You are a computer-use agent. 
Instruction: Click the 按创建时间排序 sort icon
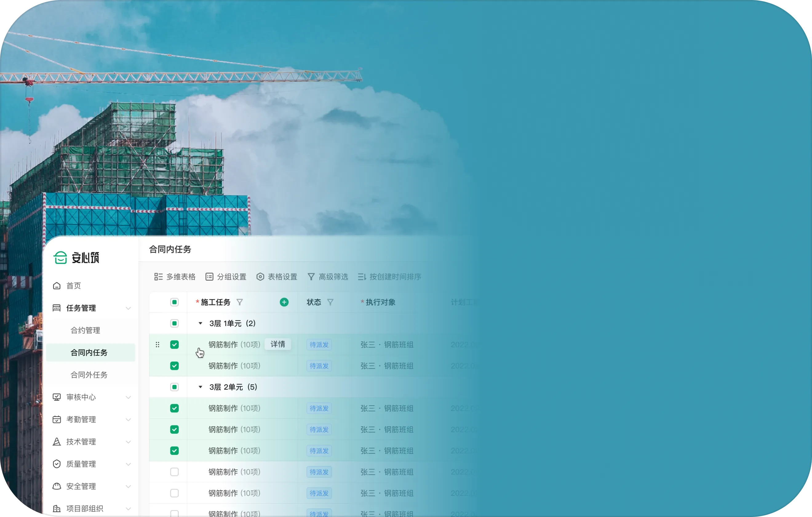362,277
